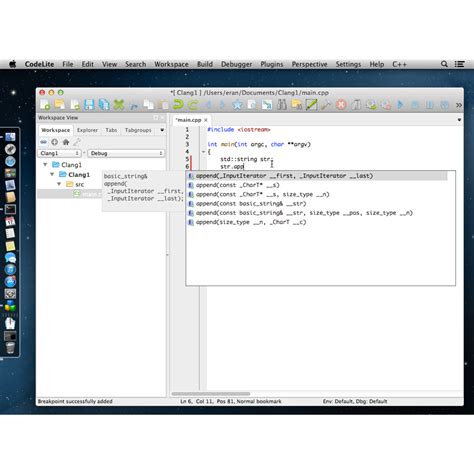Open the Plugins menu
The height and width of the screenshot is (474, 474).
point(272,64)
